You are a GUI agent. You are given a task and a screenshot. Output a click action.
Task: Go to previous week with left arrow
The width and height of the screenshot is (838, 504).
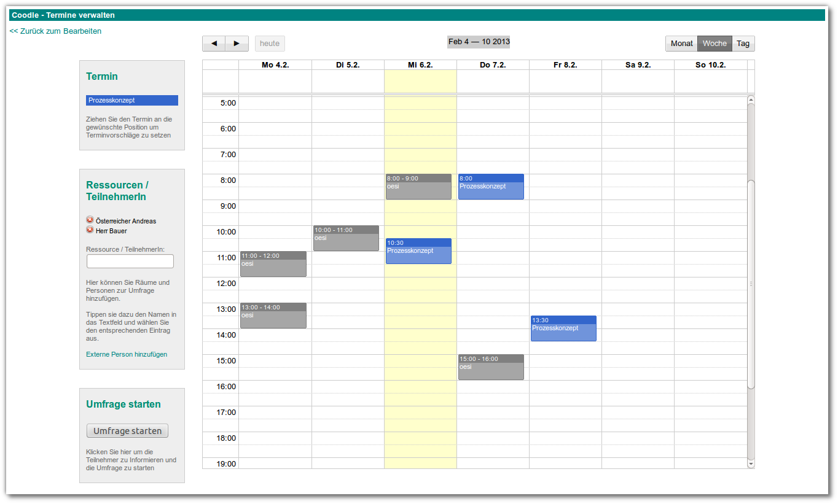[214, 44]
